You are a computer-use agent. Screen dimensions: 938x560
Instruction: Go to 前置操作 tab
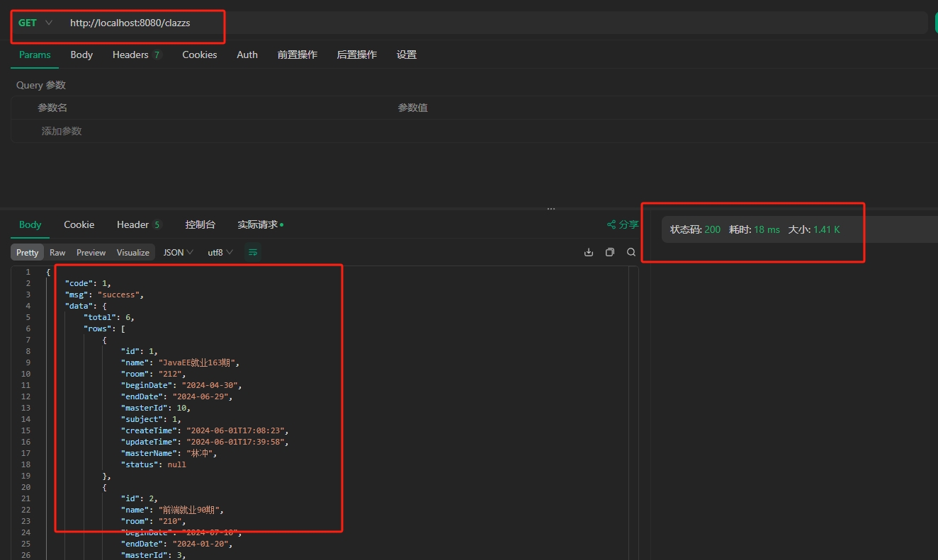pyautogui.click(x=297, y=55)
